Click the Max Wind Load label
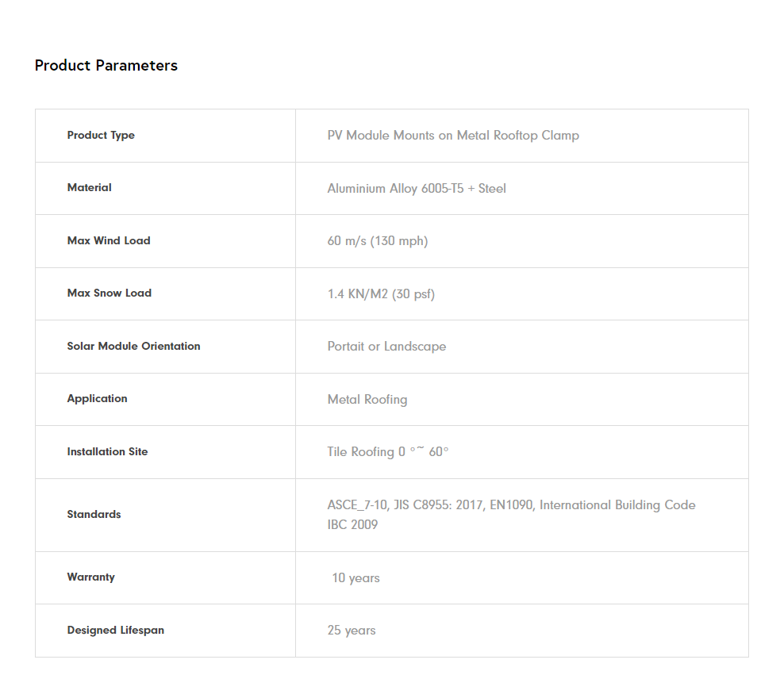Image resolution: width=784 pixels, height=675 pixels. coord(109,241)
